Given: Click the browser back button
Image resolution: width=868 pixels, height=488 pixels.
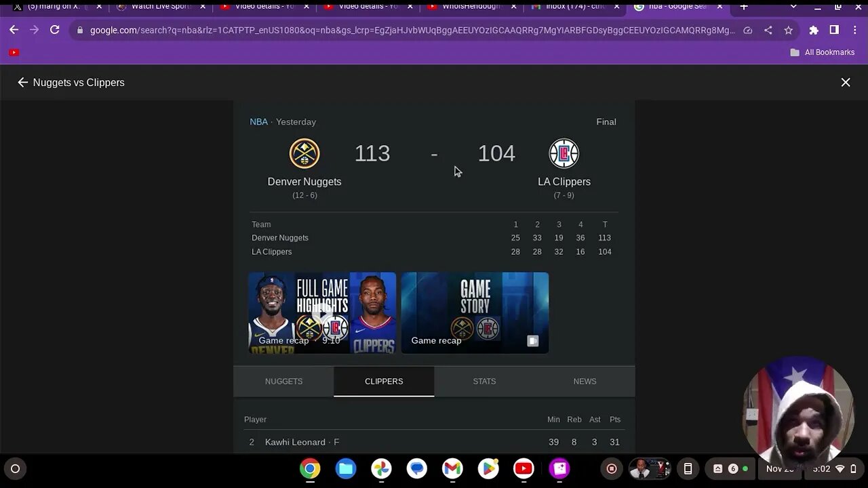Looking at the screenshot, I should click(x=14, y=30).
